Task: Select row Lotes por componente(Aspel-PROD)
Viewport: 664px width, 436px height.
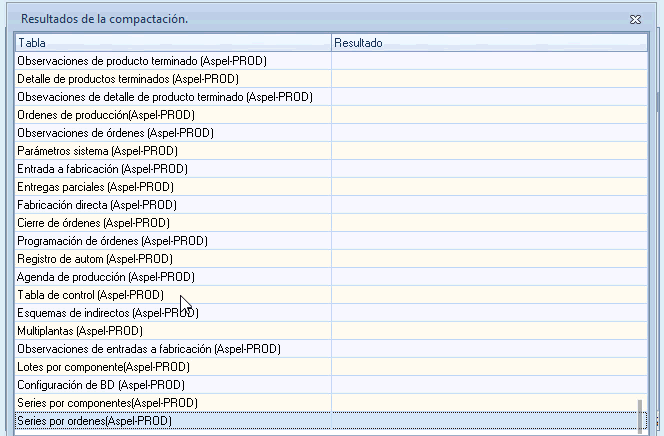Action: (x=331, y=367)
